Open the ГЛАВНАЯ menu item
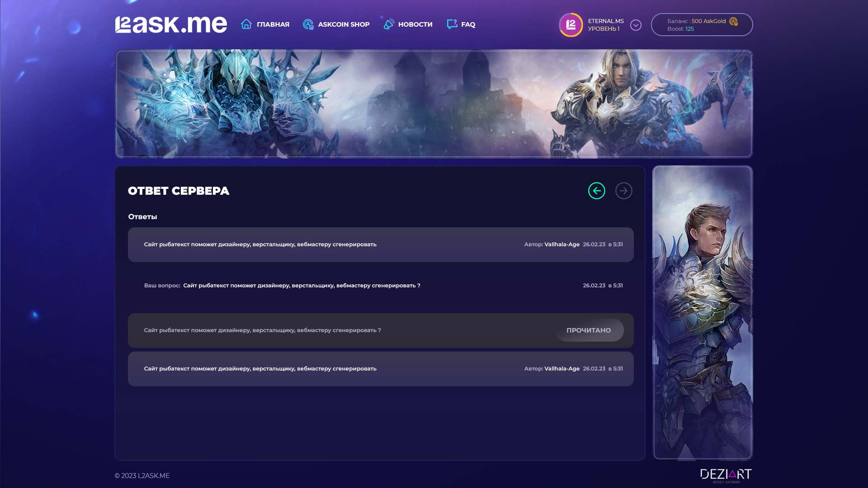This screenshot has height=488, width=868. tap(273, 24)
